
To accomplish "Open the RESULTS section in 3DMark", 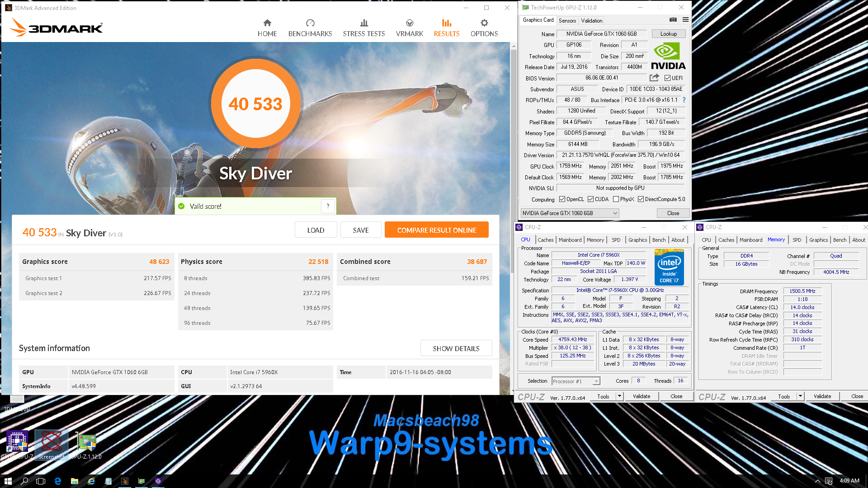I will pos(447,28).
